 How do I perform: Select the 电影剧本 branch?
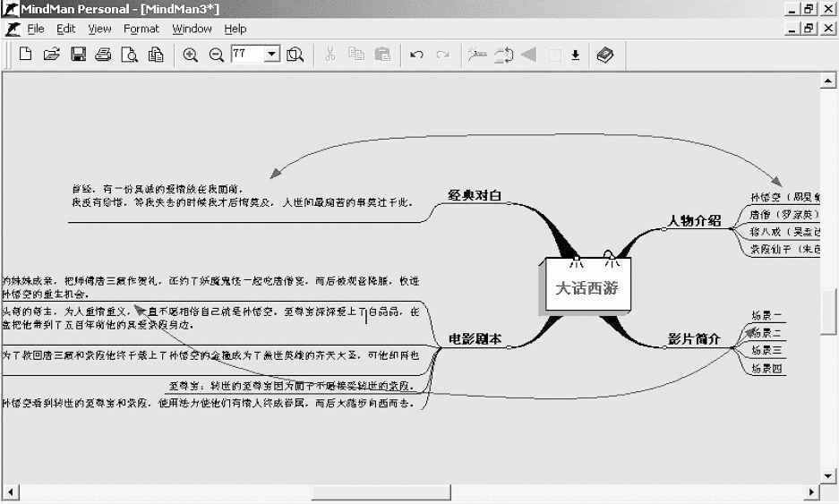coord(475,338)
